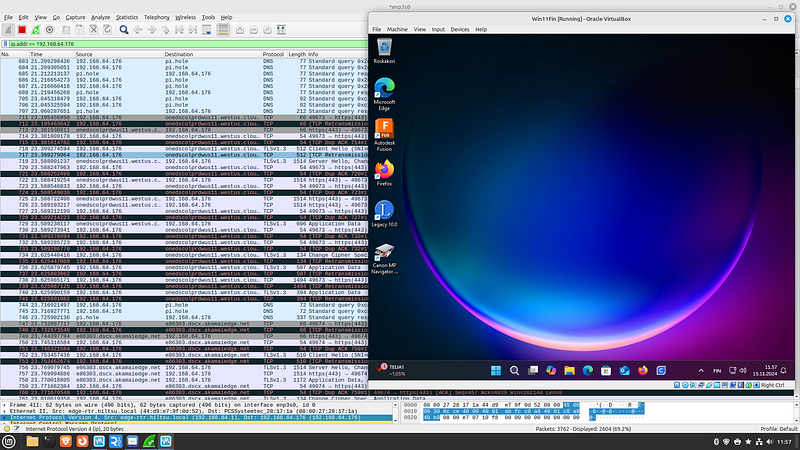Jump to the first packet
This screenshot has width=800, height=450.
click(179, 30)
